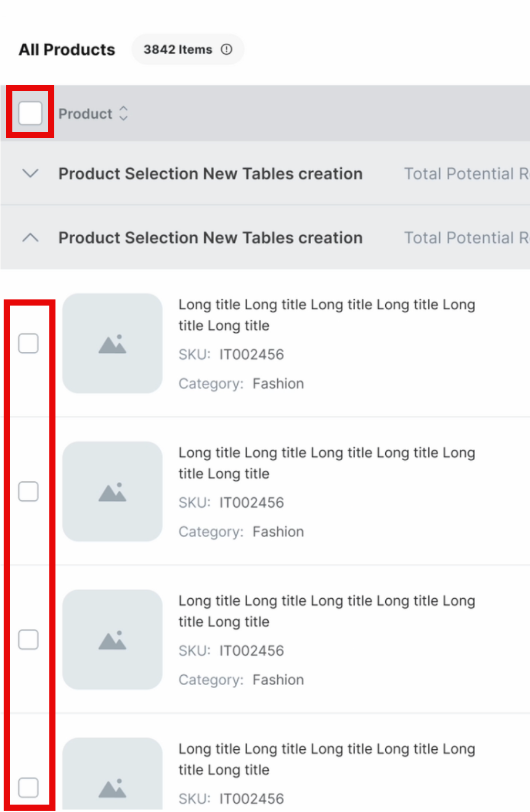Click the 3842 Items count badge
The width and height of the screenshot is (530, 812).
tap(177, 50)
